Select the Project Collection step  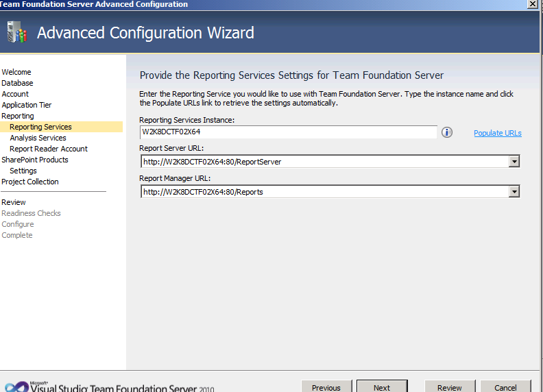30,182
